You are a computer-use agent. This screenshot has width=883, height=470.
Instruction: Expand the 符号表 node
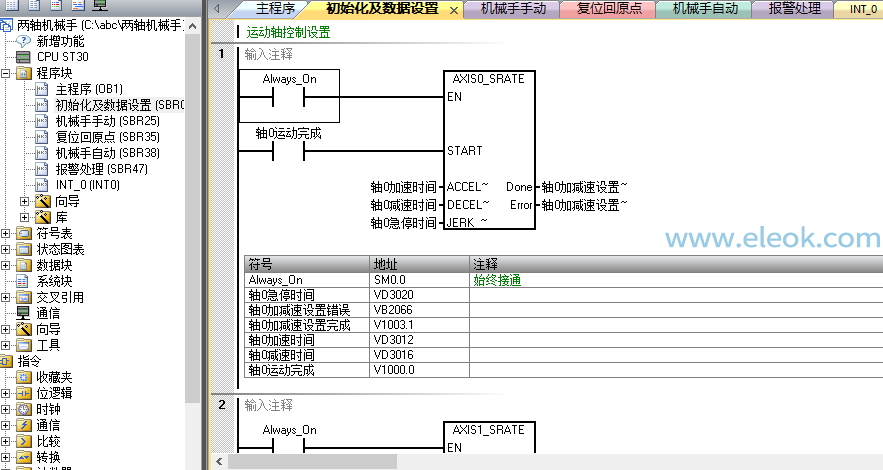tap(6, 234)
